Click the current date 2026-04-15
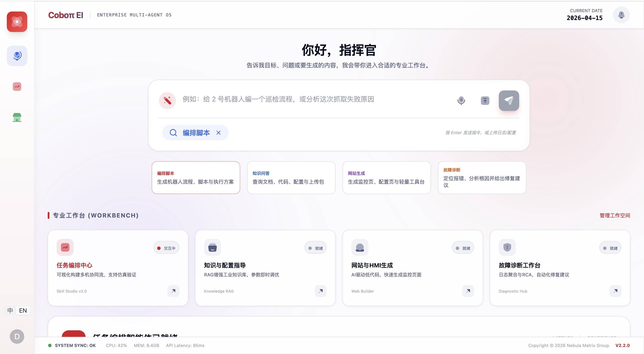 pos(585,18)
